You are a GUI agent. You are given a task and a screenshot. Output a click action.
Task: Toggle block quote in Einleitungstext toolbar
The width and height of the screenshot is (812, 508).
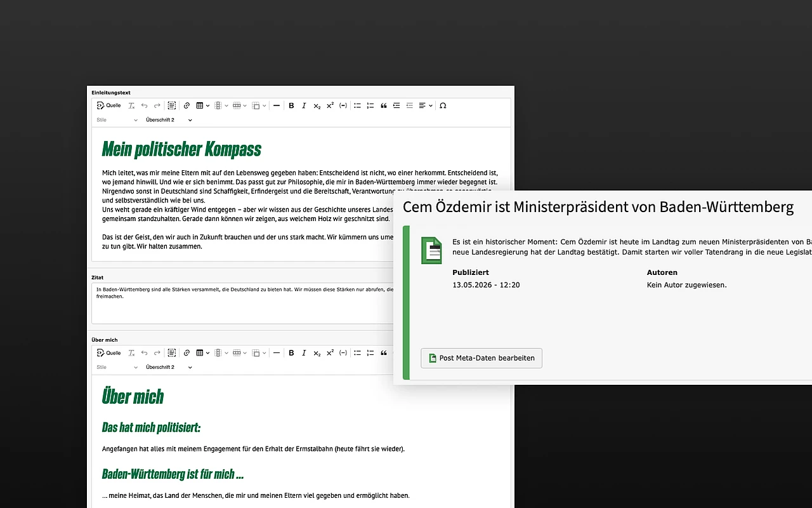pyautogui.click(x=383, y=105)
